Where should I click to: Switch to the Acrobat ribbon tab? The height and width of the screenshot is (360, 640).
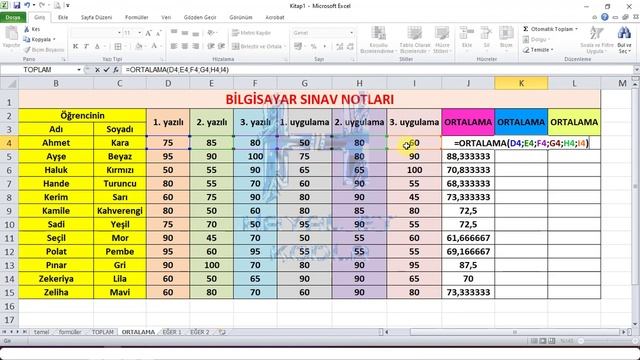275,18
